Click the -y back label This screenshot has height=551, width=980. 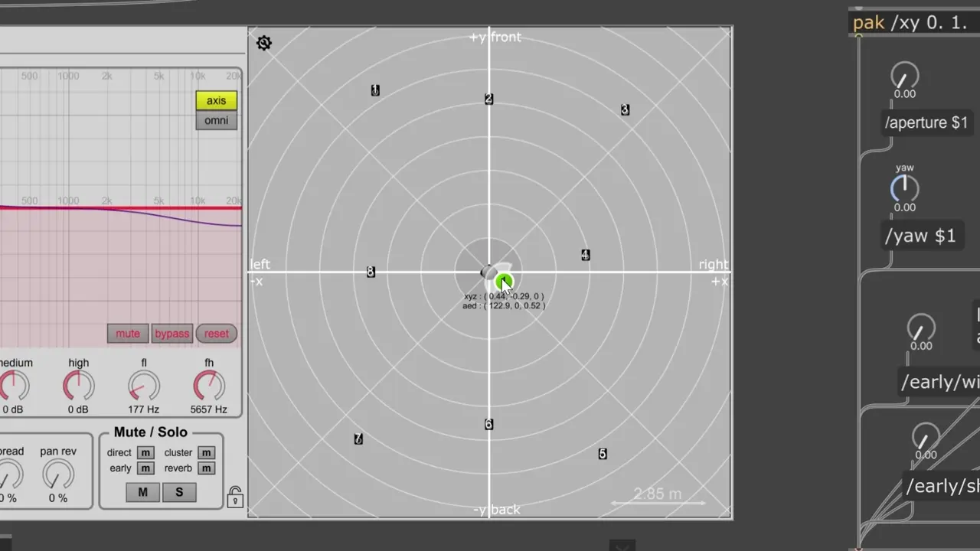pos(496,510)
